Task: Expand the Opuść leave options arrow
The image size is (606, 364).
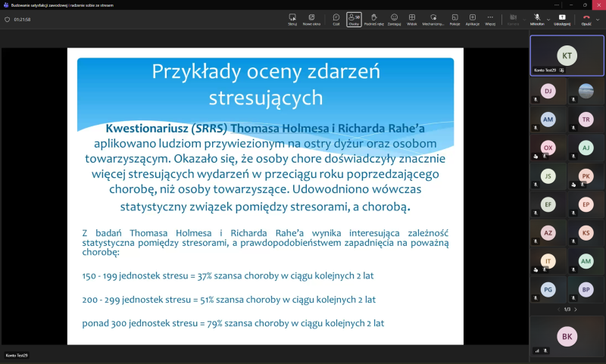Action: pyautogui.click(x=598, y=19)
